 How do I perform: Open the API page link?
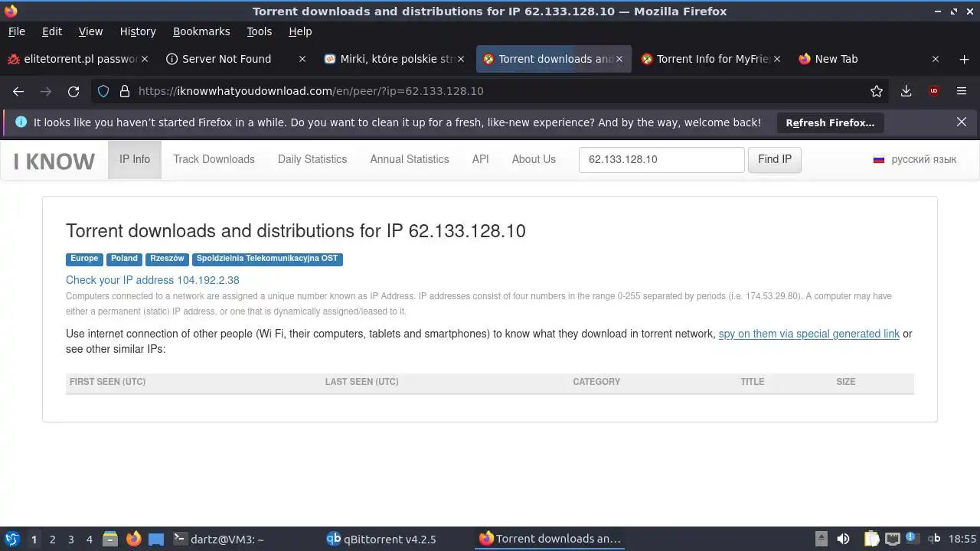pos(480,159)
